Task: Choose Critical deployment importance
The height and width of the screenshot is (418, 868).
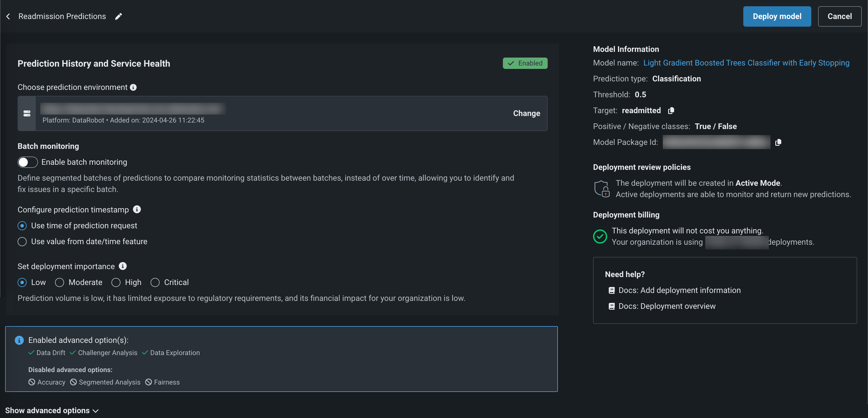Action: tap(155, 282)
